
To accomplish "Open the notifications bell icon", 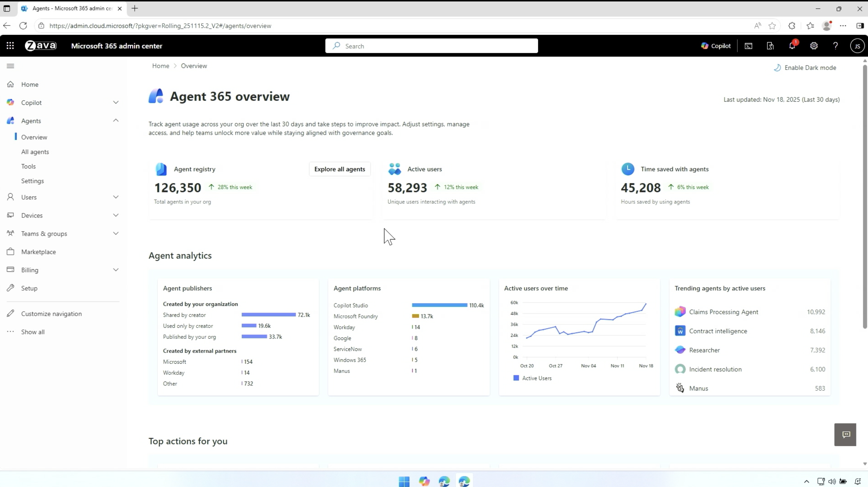I will (792, 46).
